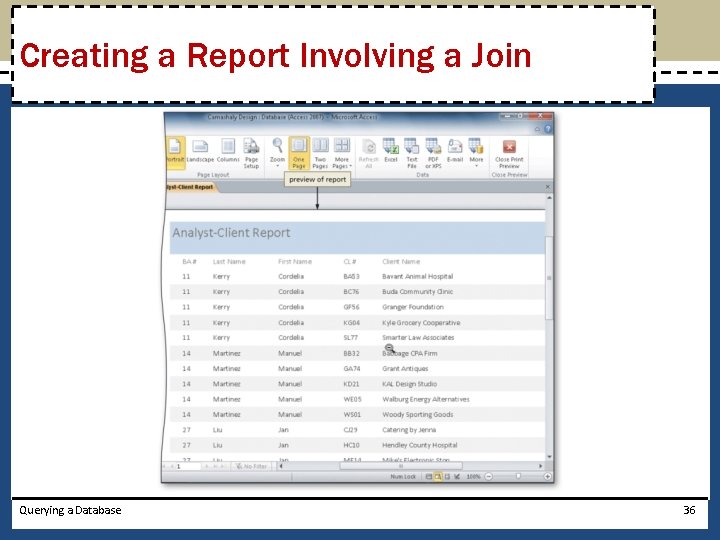Export the report to Excel
The width and height of the screenshot is (720, 540).
tap(391, 151)
